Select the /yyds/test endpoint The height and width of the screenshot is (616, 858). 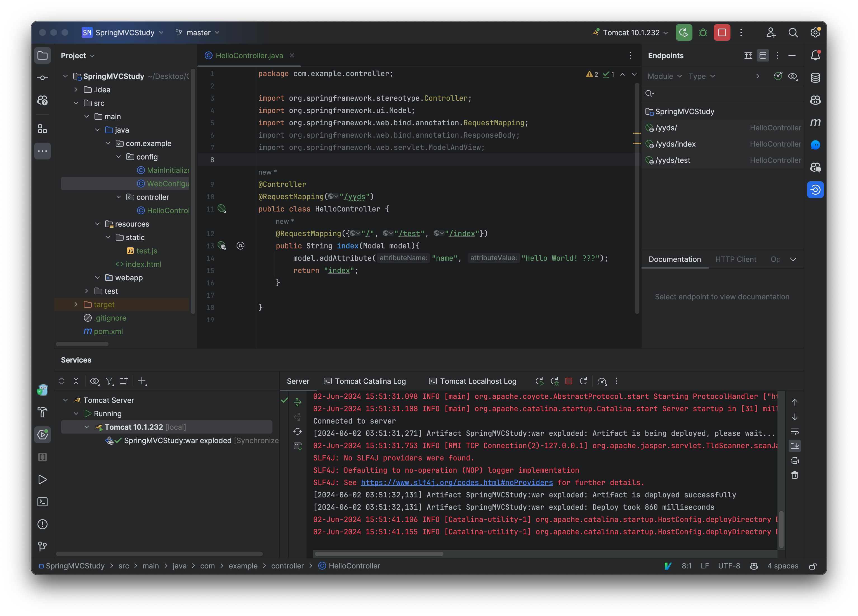coord(723,160)
